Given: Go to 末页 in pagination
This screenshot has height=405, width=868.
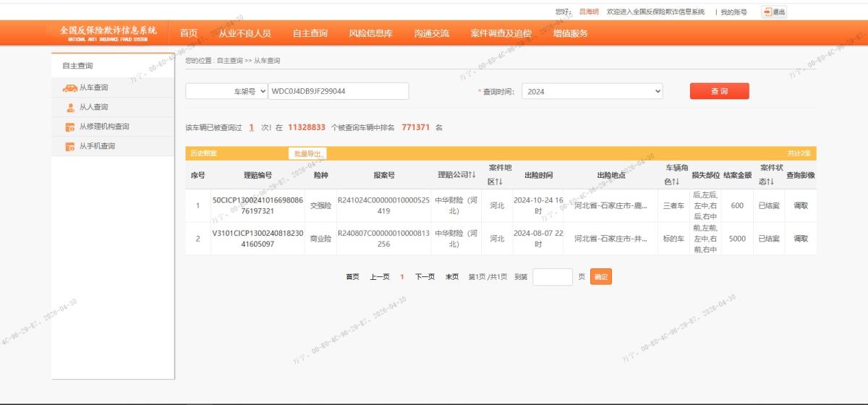Looking at the screenshot, I should click(452, 277).
